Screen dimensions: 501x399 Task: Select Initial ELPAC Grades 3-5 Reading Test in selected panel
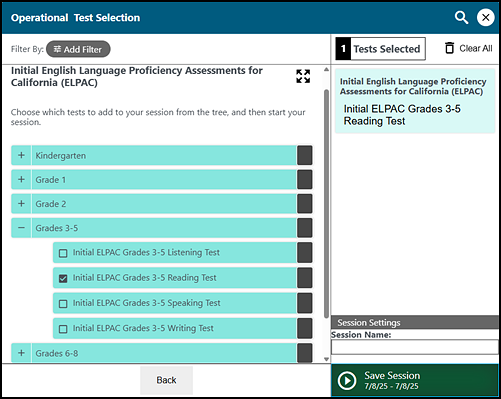(402, 115)
